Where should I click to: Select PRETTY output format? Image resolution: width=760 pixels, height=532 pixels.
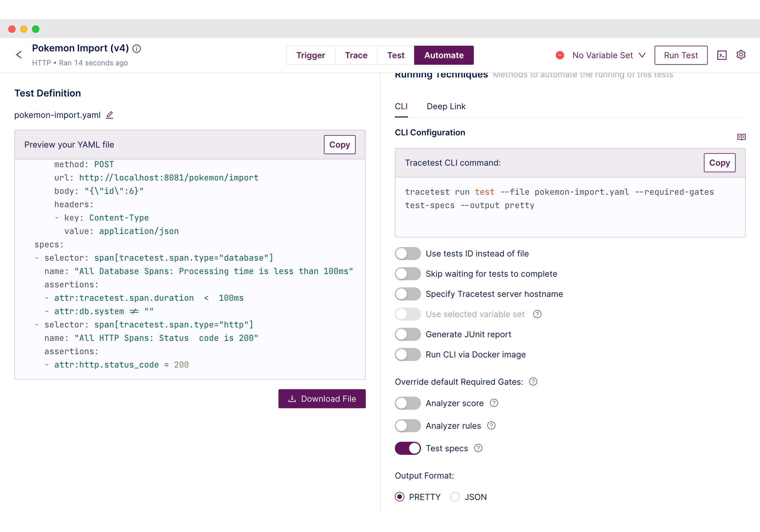(x=400, y=497)
